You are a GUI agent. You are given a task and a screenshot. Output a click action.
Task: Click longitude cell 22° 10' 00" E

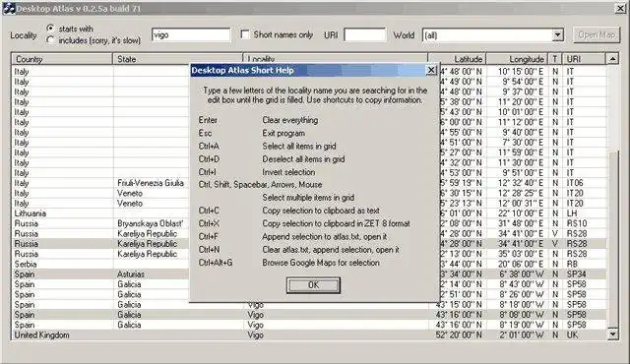pos(521,213)
